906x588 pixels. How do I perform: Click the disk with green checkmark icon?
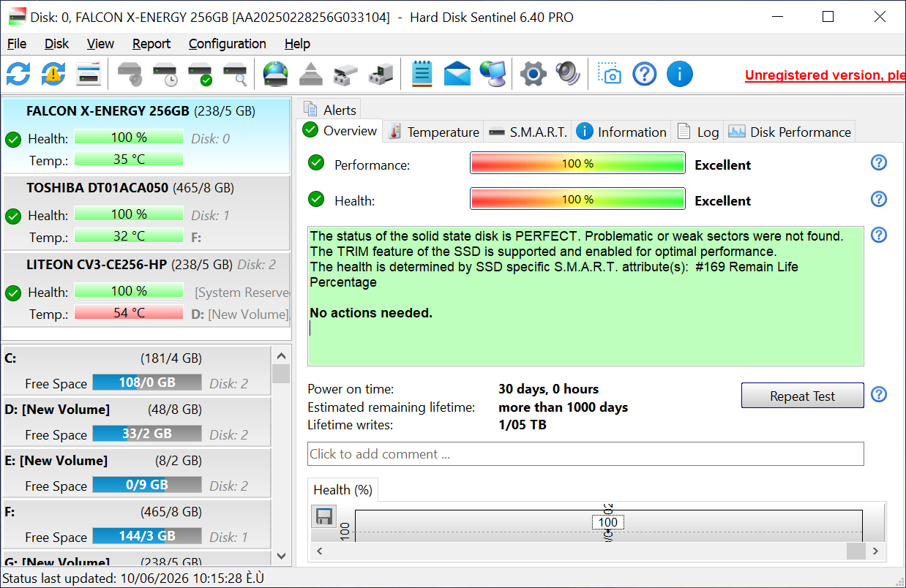pos(201,74)
